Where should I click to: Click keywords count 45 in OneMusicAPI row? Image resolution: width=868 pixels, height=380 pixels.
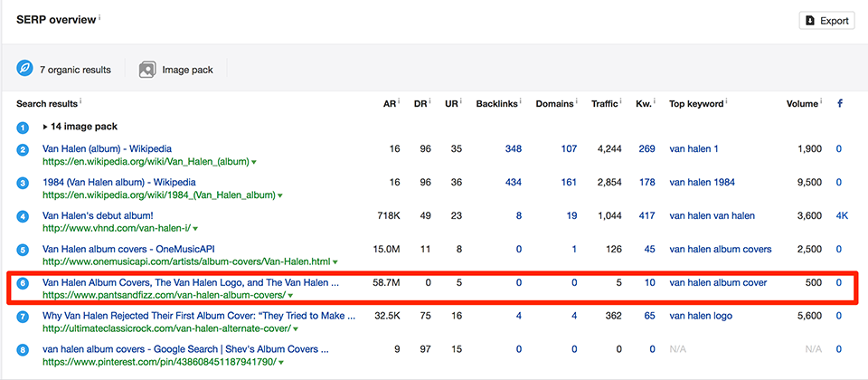coord(649,250)
